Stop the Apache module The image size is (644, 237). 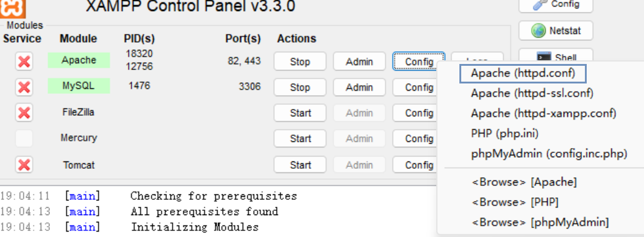[300, 62]
